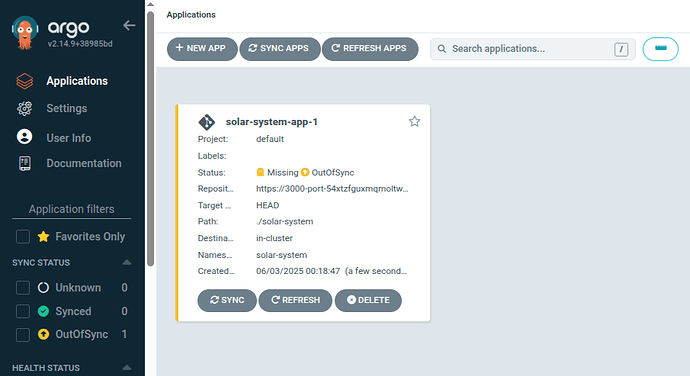Click the git source icon beside solar-system-app-1
The image size is (690, 376).
pyautogui.click(x=206, y=122)
